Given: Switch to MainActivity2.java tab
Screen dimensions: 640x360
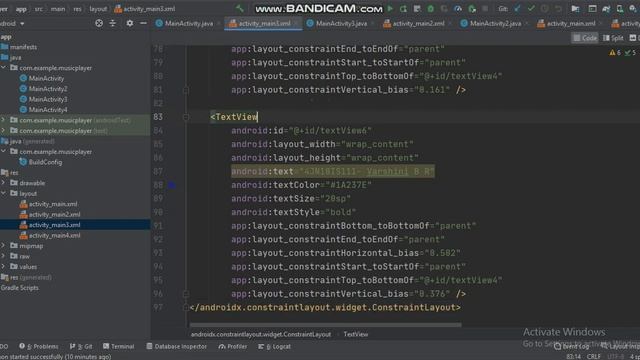Looking at the screenshot, I should click(x=491, y=24).
